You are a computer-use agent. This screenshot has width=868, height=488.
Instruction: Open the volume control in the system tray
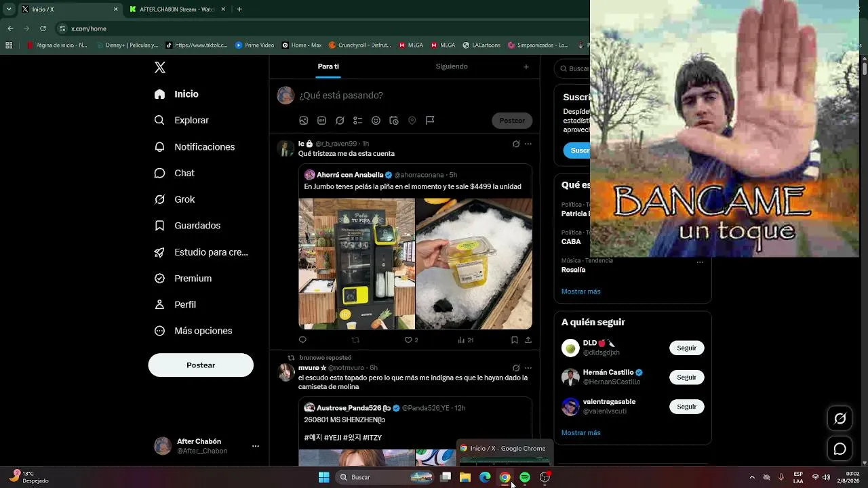(x=826, y=477)
